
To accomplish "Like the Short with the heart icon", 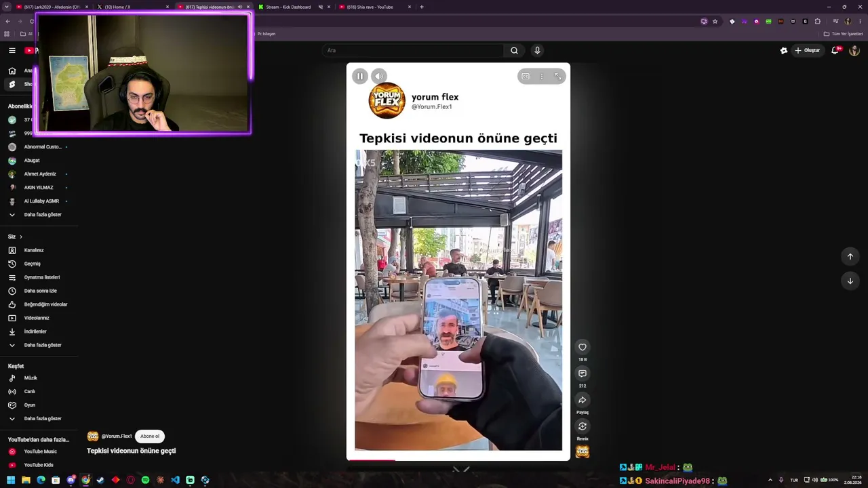I will (582, 347).
